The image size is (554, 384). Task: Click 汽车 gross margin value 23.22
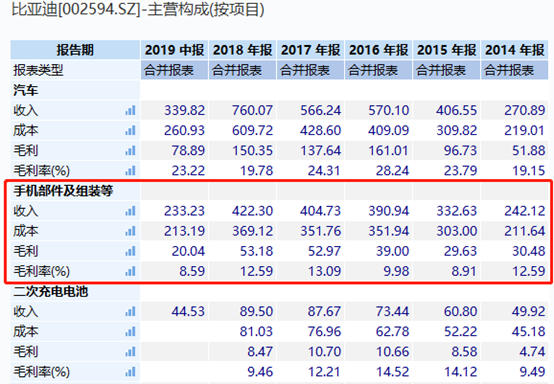(188, 171)
